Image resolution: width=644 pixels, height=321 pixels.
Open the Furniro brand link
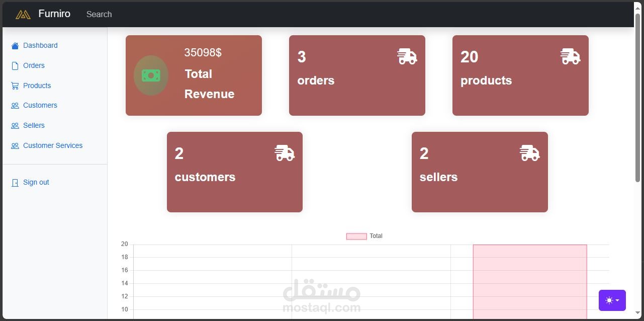(54, 14)
